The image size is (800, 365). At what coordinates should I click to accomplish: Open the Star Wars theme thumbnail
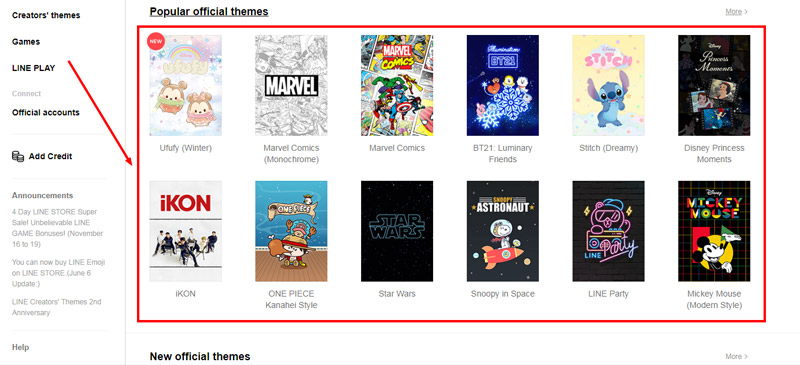click(x=397, y=231)
